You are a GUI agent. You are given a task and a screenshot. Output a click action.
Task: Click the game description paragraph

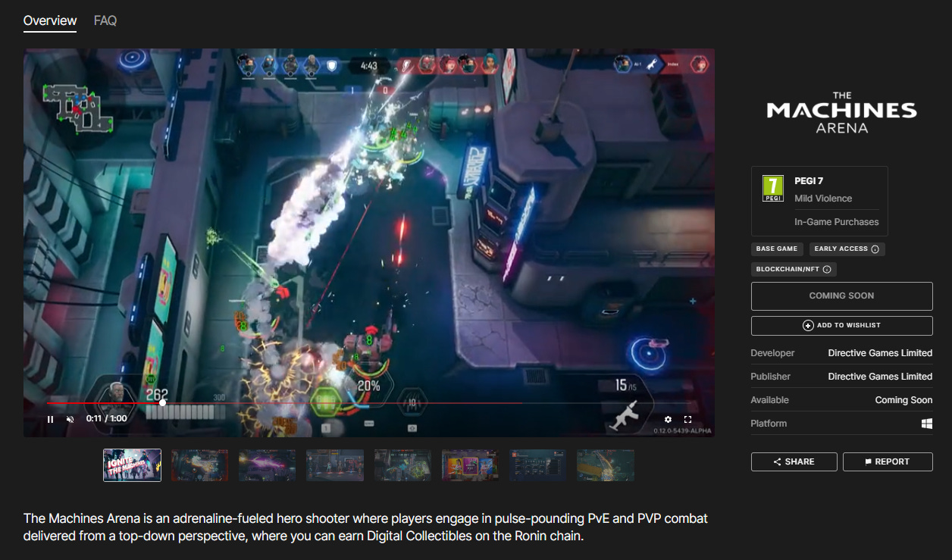pos(365,527)
